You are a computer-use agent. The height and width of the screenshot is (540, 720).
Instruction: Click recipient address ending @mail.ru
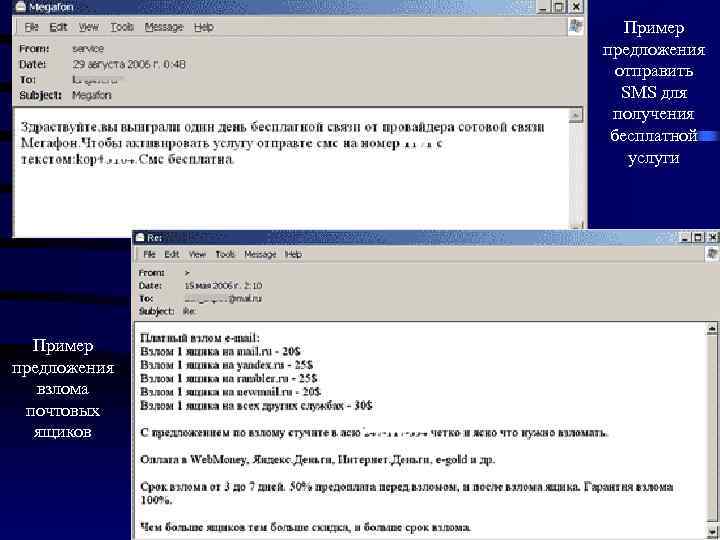pos(223,298)
